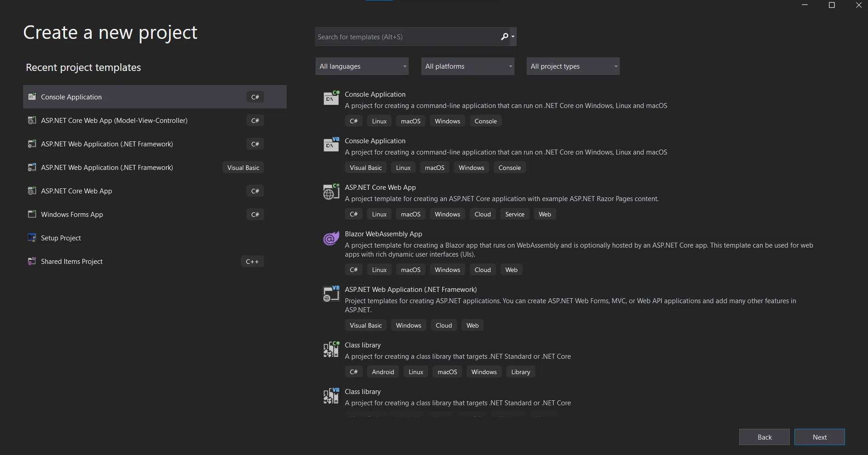Click Service tag under ASP.NET Core Web App
Image resolution: width=868 pixels, height=455 pixels.
click(x=514, y=214)
